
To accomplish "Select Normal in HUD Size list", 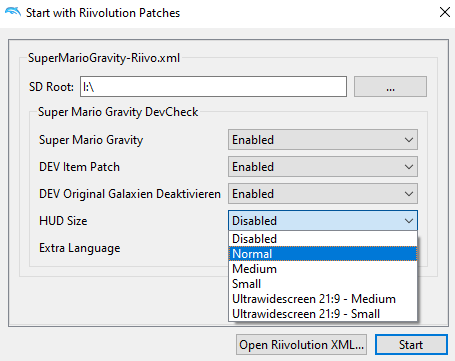I will [323, 254].
